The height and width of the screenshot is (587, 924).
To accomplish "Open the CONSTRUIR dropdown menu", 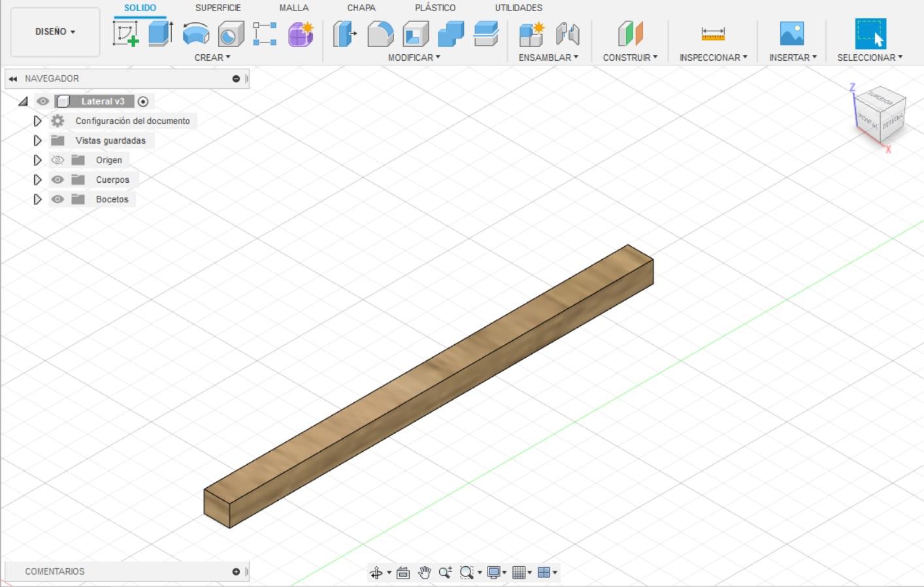I will pos(630,57).
